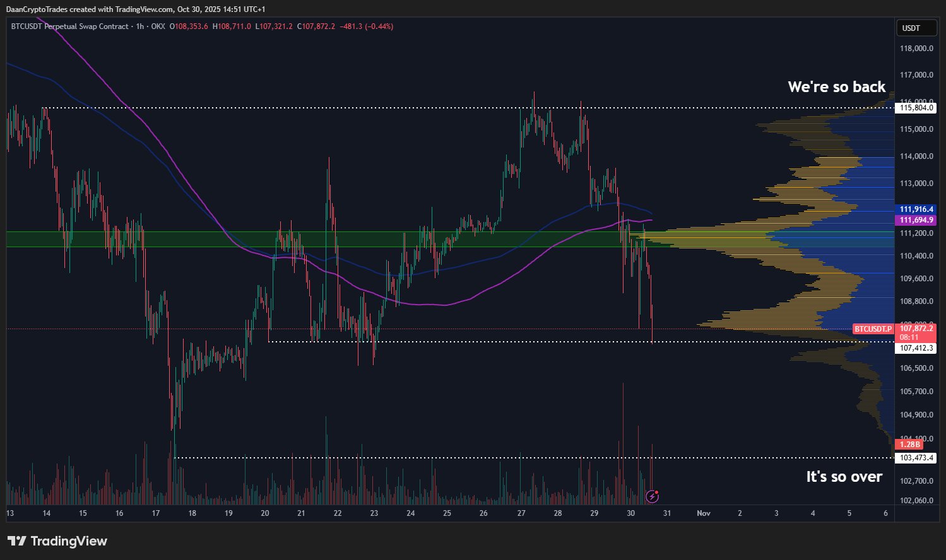Click the TradingView logo
The image size is (946, 560).
[57, 541]
